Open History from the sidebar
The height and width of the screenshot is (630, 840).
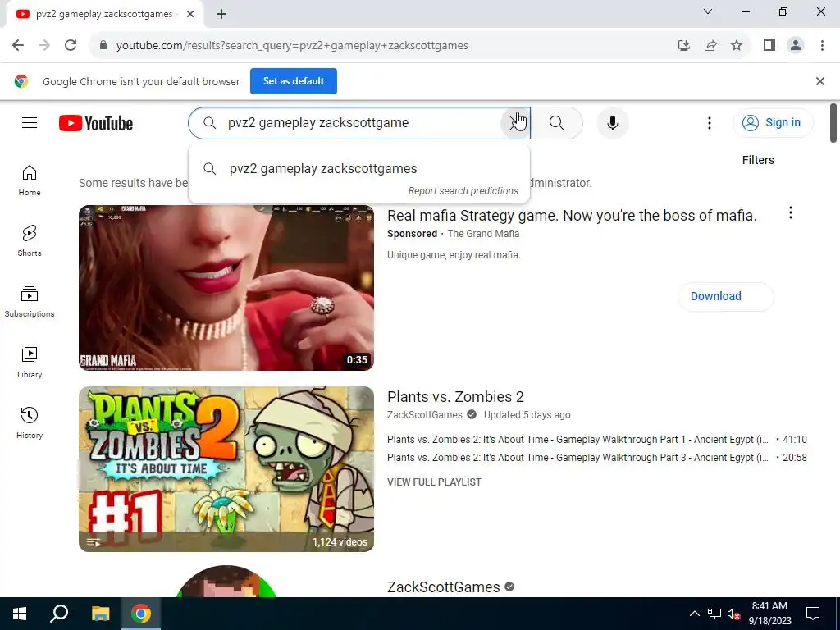pos(30,423)
